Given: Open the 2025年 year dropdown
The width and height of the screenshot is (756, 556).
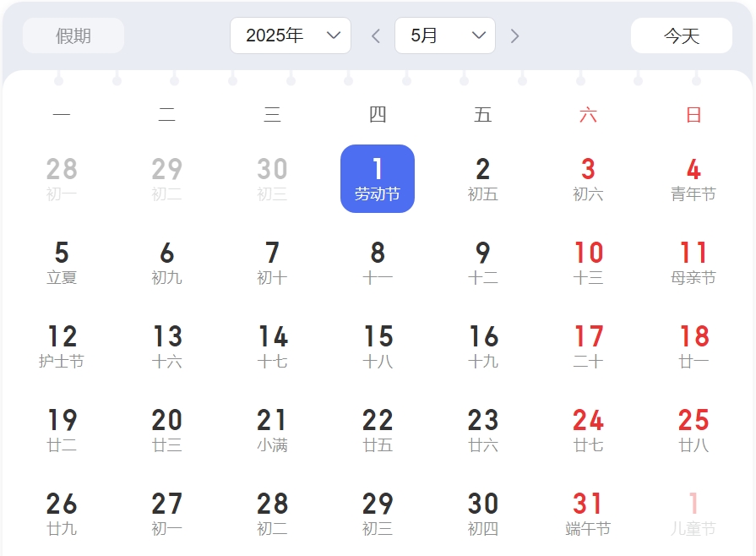Looking at the screenshot, I should 290,35.
